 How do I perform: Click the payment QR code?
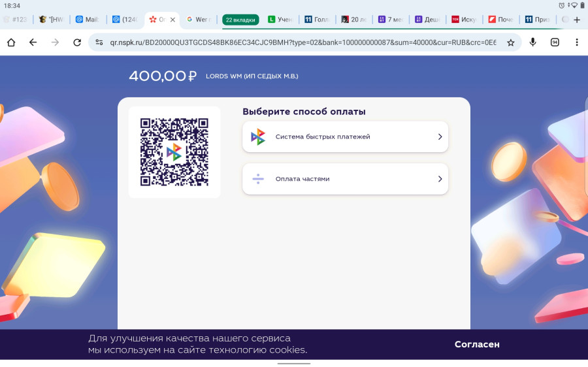pos(174,152)
